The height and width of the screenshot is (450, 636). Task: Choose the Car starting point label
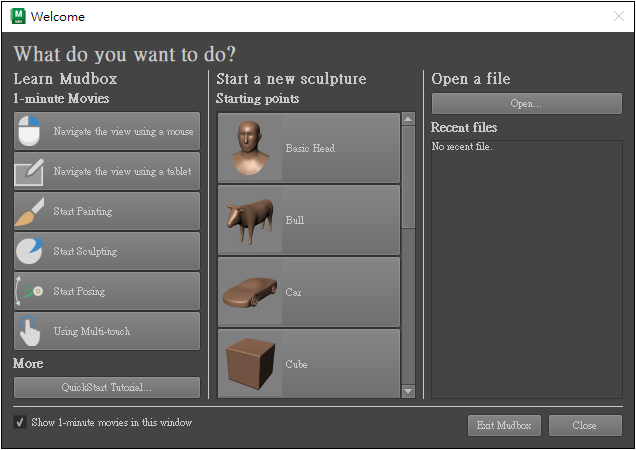[293, 292]
